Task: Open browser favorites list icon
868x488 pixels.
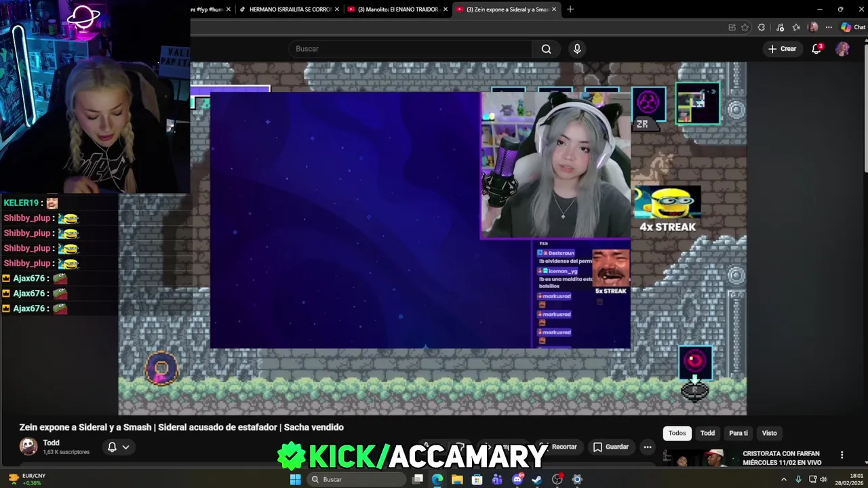Action: pyautogui.click(x=796, y=27)
